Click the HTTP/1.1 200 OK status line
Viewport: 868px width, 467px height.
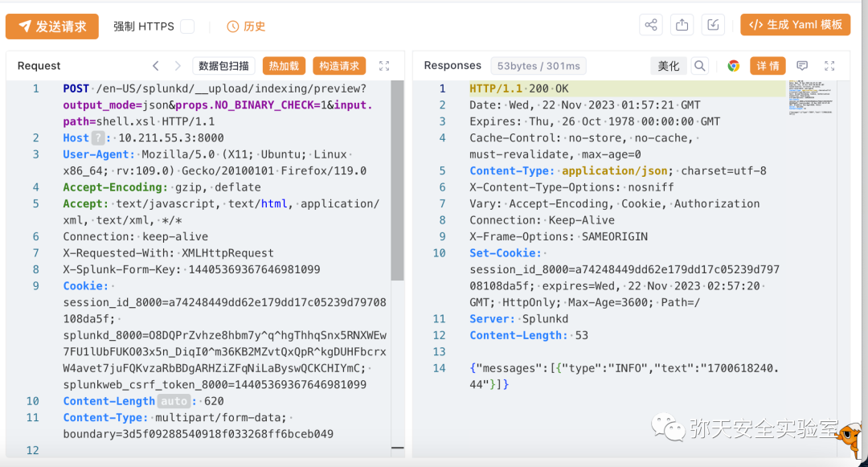click(518, 88)
